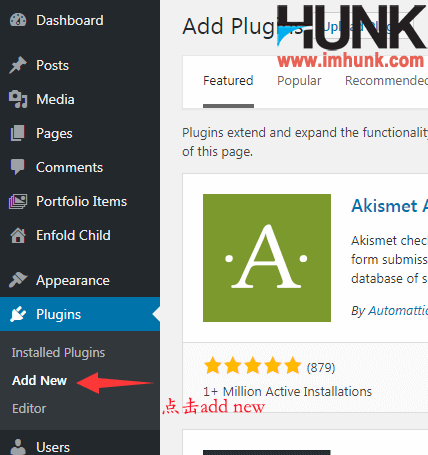This screenshot has width=428, height=455.
Task: Click the Pages icon in sidebar
Action: point(18,133)
